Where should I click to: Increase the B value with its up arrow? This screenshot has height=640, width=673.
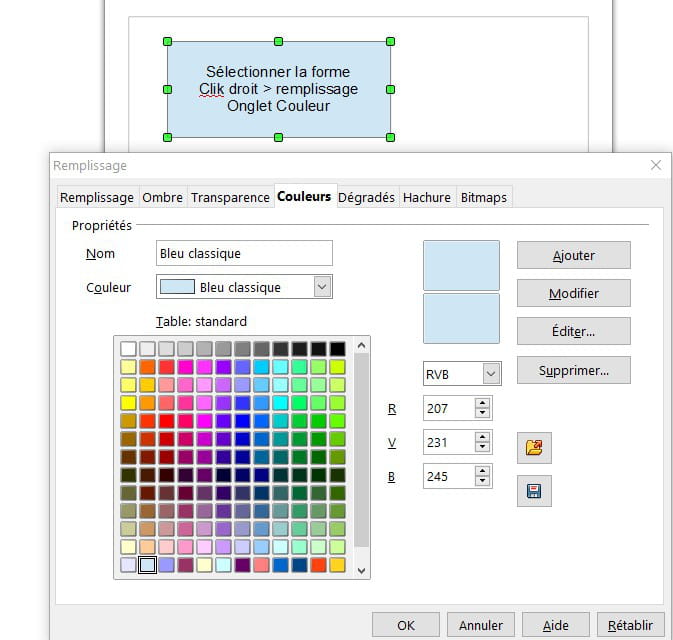(482, 471)
